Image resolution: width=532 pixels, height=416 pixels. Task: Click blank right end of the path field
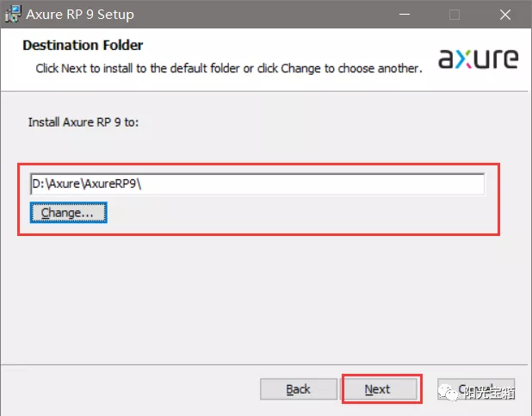pyautogui.click(x=413, y=184)
